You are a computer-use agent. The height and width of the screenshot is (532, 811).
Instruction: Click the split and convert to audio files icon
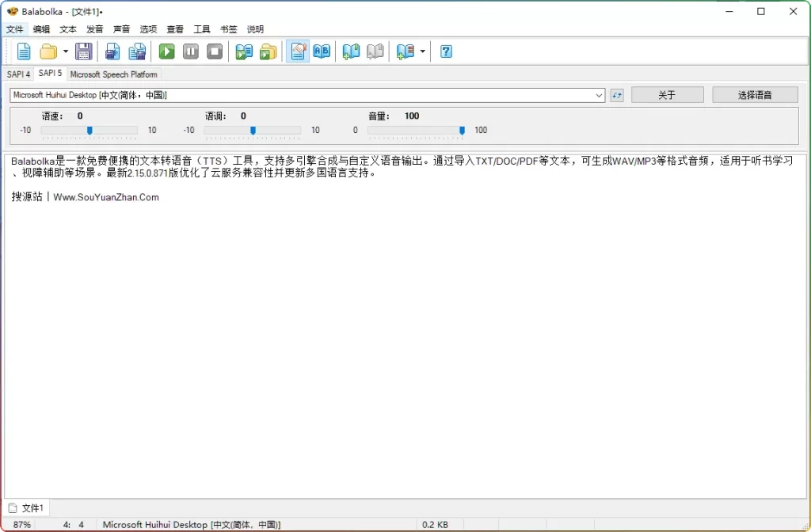[137, 51]
